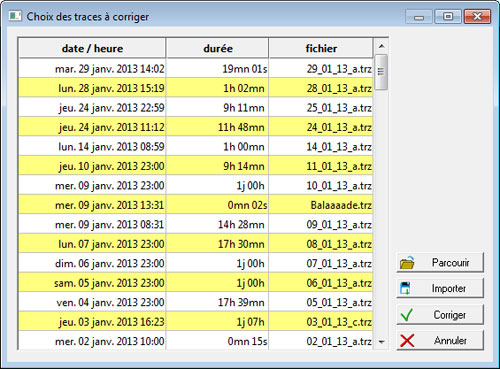The width and height of the screenshot is (500, 369).
Task: Minimize the Choix des traces window
Action: coord(419,17)
